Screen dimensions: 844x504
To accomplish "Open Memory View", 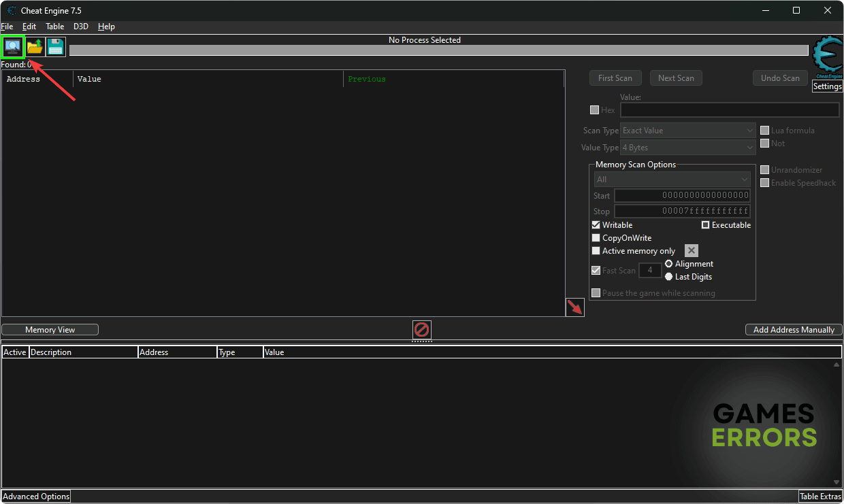I will (x=50, y=329).
